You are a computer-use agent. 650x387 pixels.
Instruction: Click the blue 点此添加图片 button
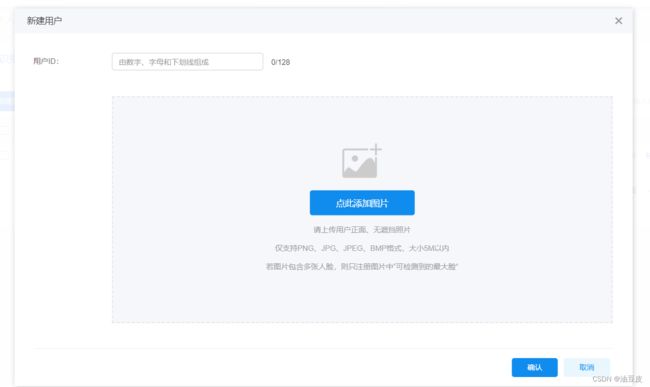click(362, 203)
